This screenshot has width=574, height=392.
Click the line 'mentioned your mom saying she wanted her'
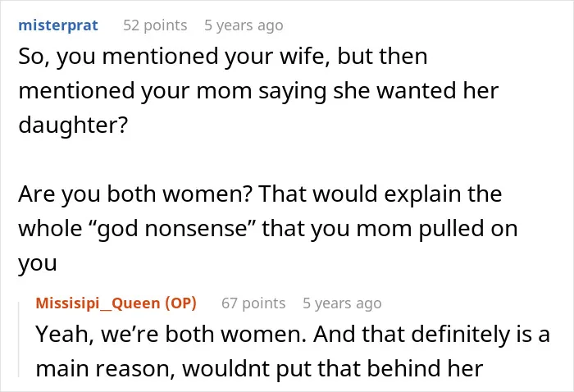(x=258, y=91)
